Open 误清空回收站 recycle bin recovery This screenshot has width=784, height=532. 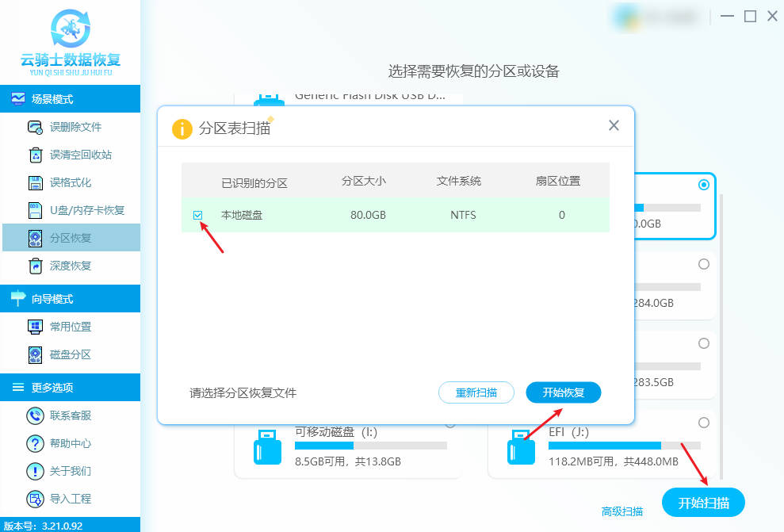point(35,155)
